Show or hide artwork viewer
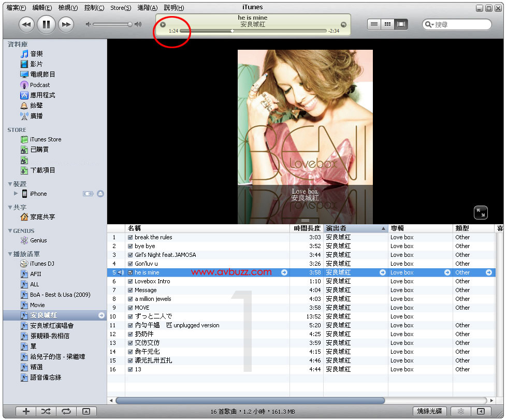This screenshot has width=507, height=420. 86,412
